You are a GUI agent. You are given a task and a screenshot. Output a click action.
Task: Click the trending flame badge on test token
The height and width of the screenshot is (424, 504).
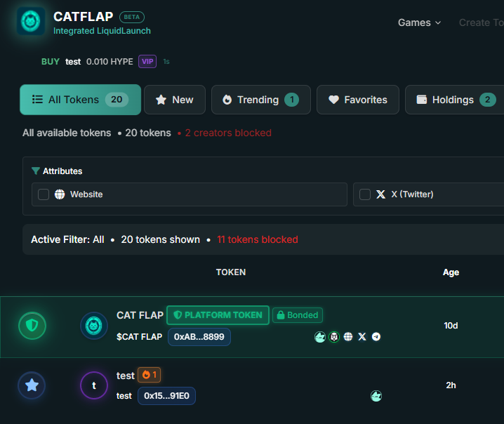pos(149,375)
